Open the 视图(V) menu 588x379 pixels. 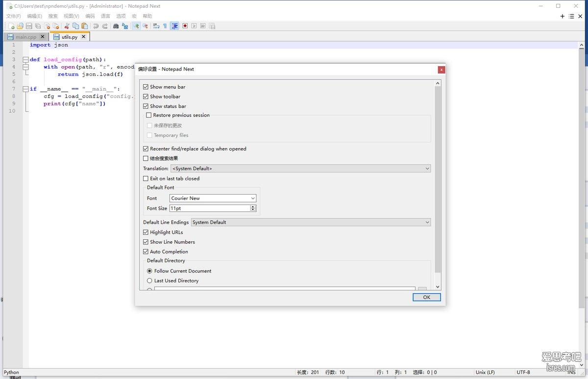tap(71, 16)
